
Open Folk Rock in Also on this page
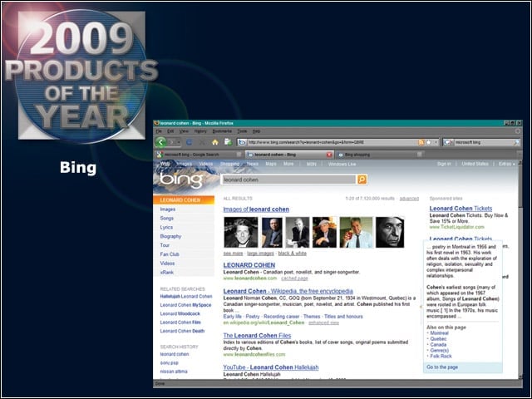[441, 357]
